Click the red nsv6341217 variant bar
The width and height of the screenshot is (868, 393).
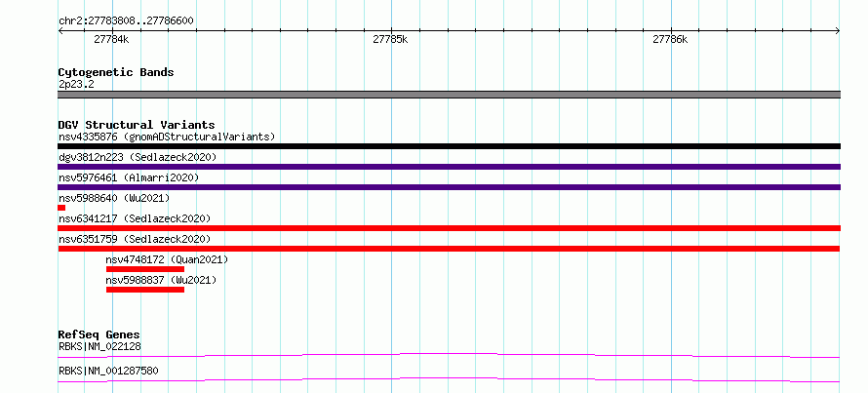(x=449, y=228)
